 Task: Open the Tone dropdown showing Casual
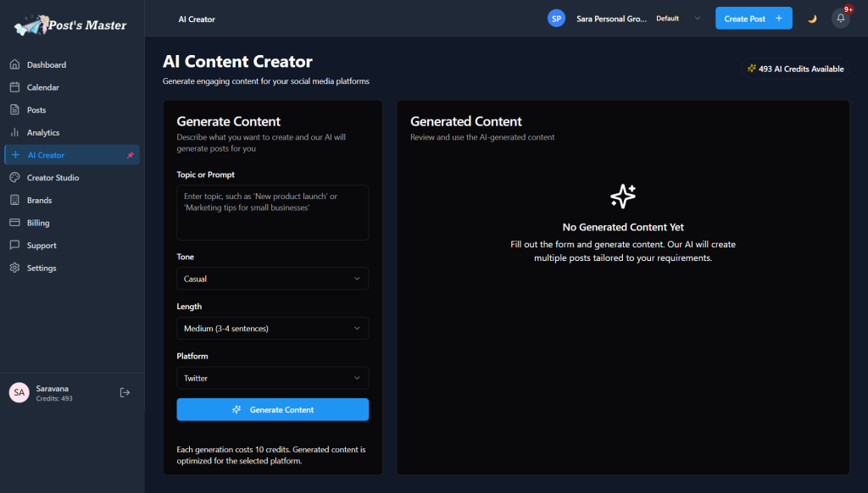pos(272,279)
